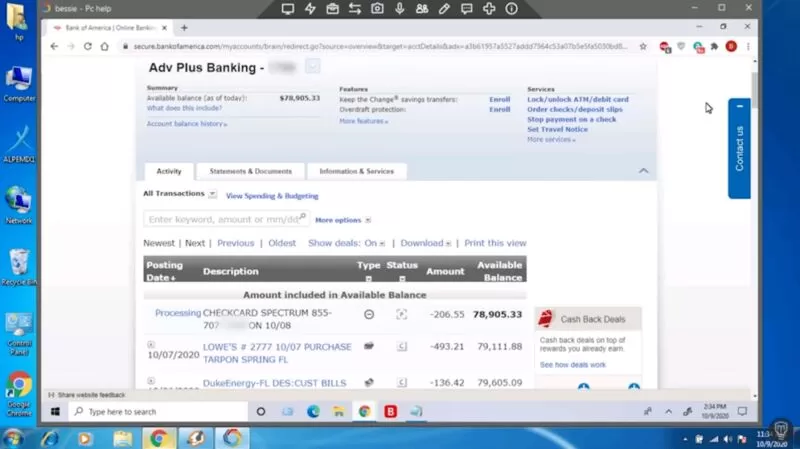The width and height of the screenshot is (800, 449).
Task: Open the Status column filter
Action: [402, 279]
